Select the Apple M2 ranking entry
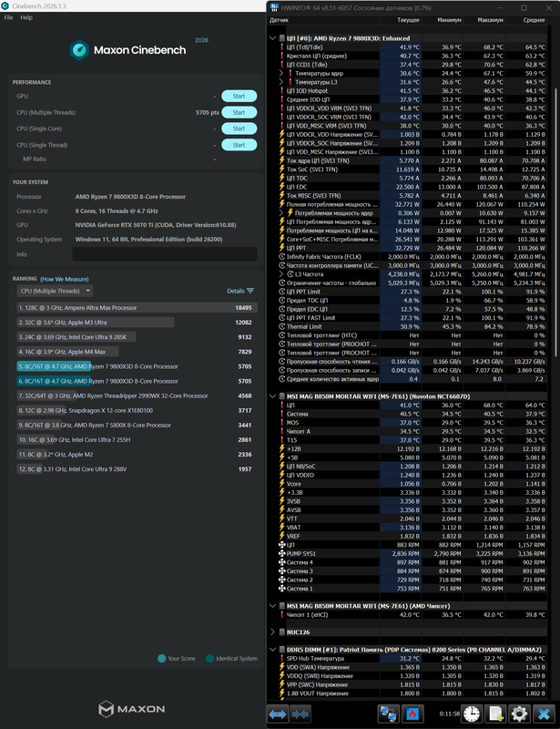Screen dimensions: 560x729 click(137, 455)
